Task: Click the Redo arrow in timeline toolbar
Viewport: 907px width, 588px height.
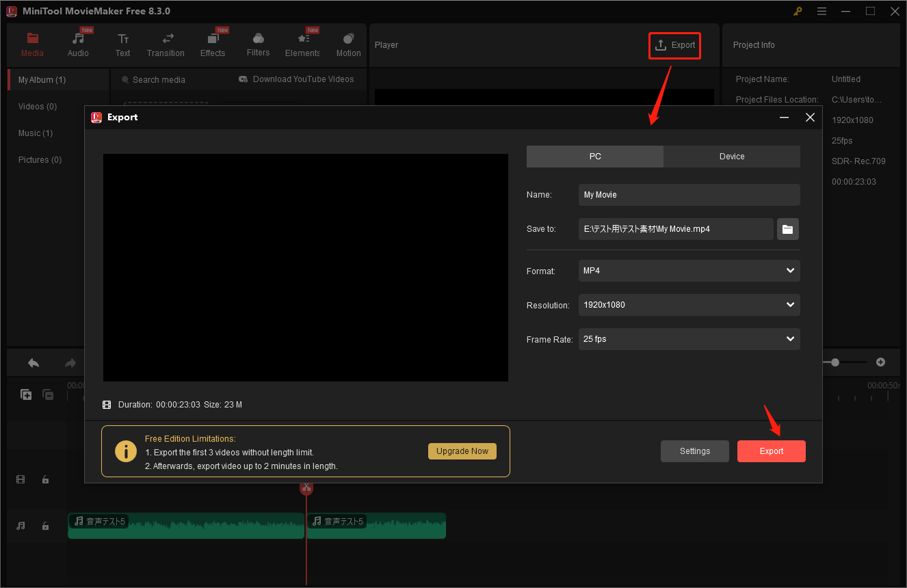Action: point(70,363)
